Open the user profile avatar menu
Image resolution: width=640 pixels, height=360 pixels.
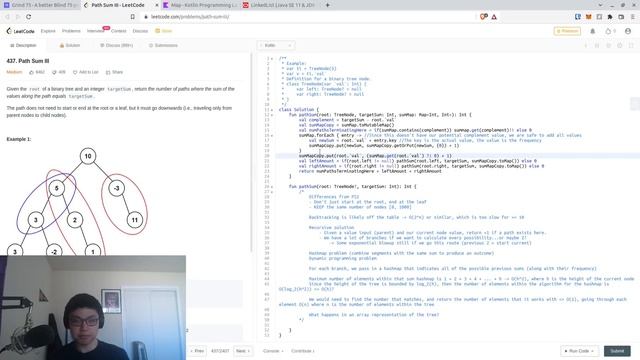point(628,31)
